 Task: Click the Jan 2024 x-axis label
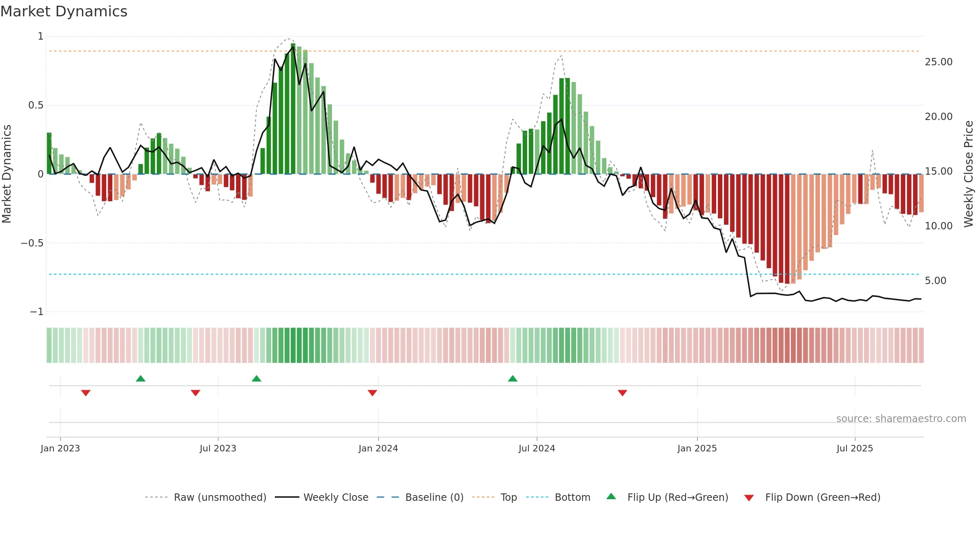(x=379, y=448)
